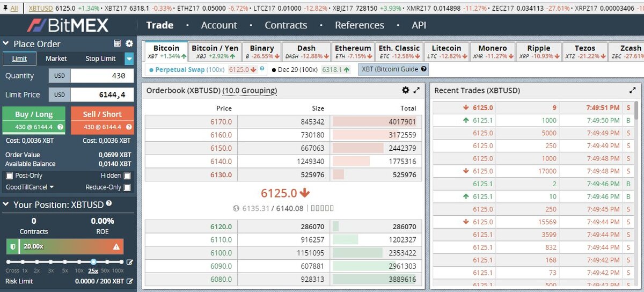This screenshot has width=644, height=292.
Task: Click the pin icon beside All in ticker
Action: [x=5, y=8]
